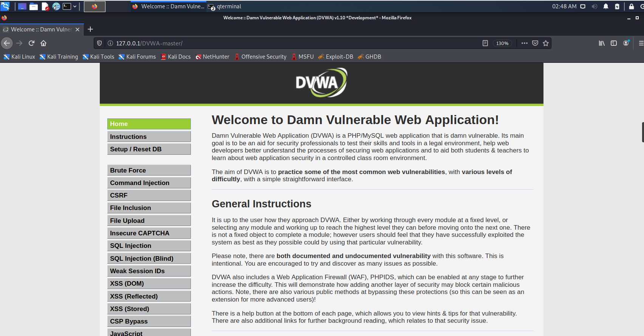Open page actions three-dot menu
This screenshot has width=644, height=336.
tap(525, 43)
